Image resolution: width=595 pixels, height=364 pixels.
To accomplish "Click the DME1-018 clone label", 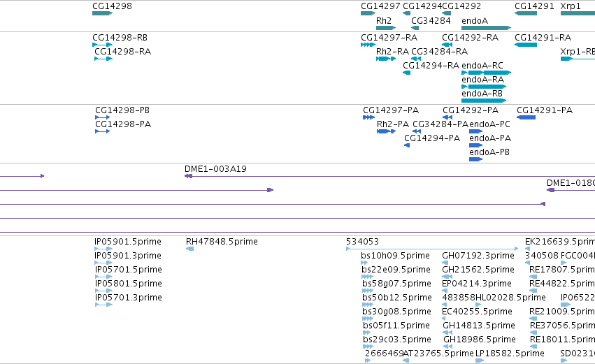I will (x=571, y=183).
